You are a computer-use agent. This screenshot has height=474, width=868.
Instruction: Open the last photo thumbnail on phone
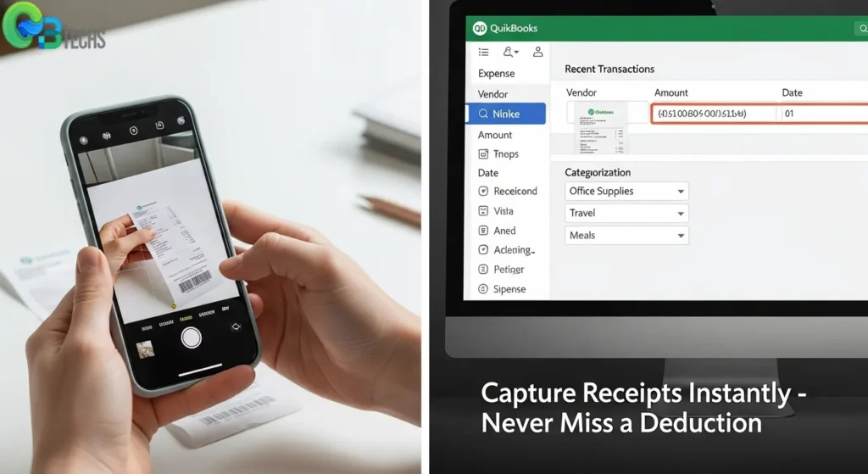[x=145, y=349]
